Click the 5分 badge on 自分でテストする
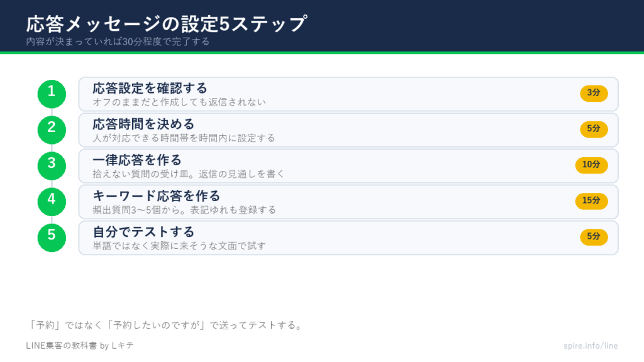Screen dimensions: 644x362 (594, 237)
